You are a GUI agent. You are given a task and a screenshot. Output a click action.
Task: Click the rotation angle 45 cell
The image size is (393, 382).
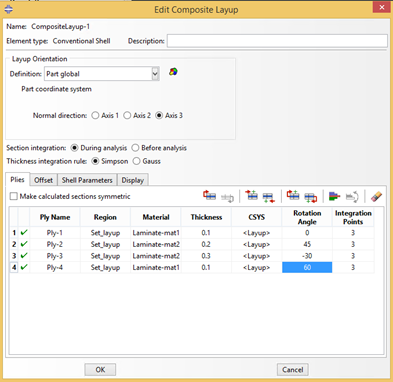coord(307,244)
